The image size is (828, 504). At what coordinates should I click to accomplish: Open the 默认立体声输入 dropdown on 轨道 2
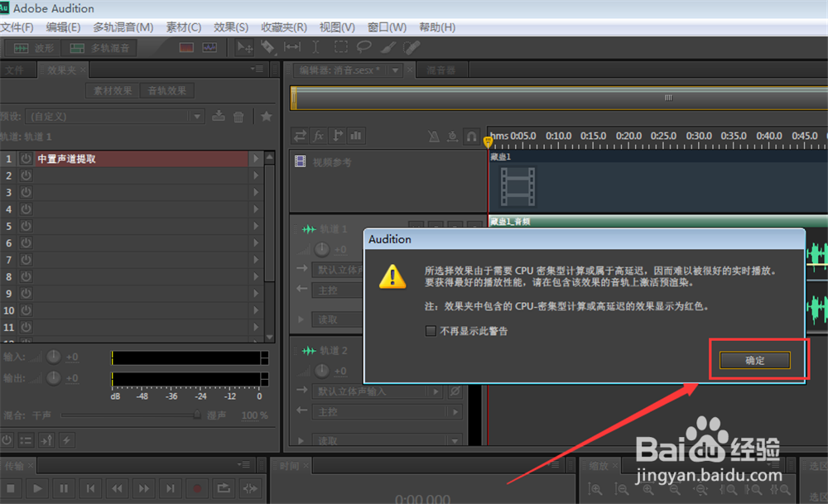click(377, 391)
